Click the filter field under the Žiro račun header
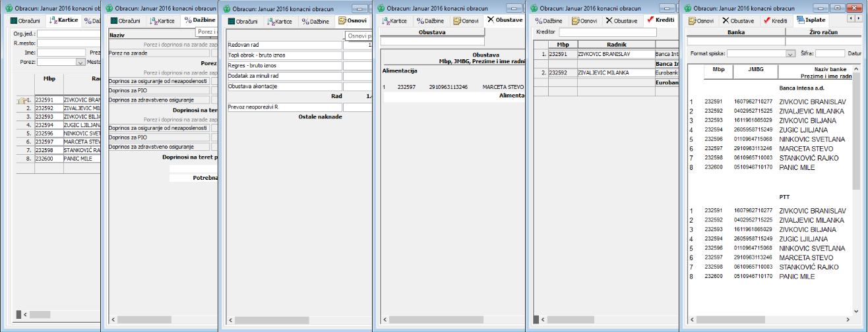This screenshot has height=332, width=868. click(x=824, y=41)
